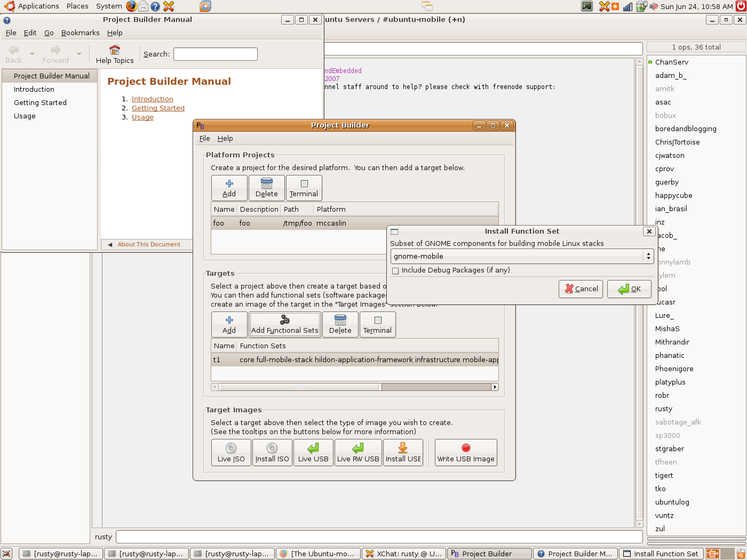The image size is (747, 560).
Task: Create a Live USB image
Action: coord(313,453)
